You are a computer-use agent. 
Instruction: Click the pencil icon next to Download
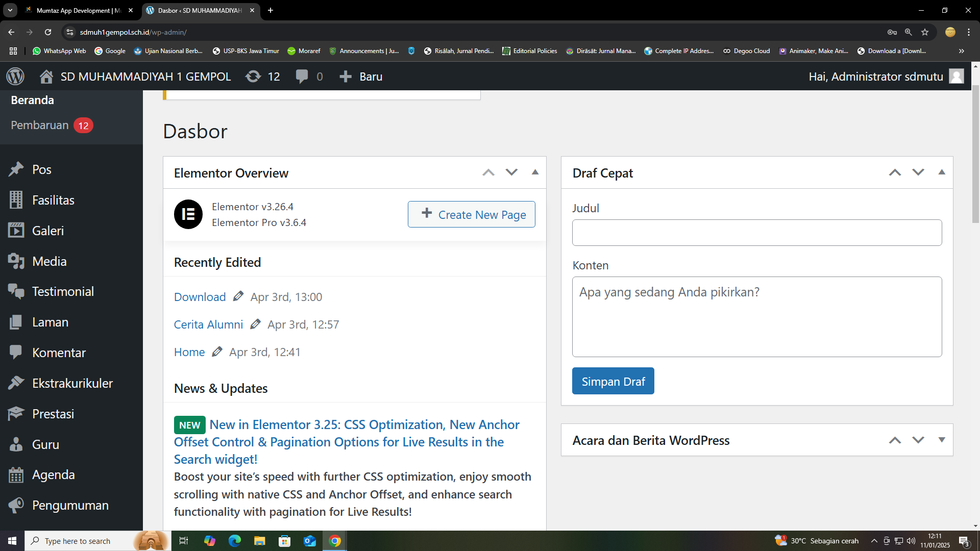click(x=238, y=296)
